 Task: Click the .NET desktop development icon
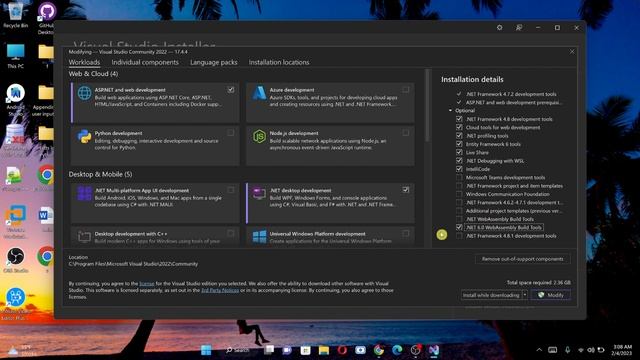pos(259,193)
